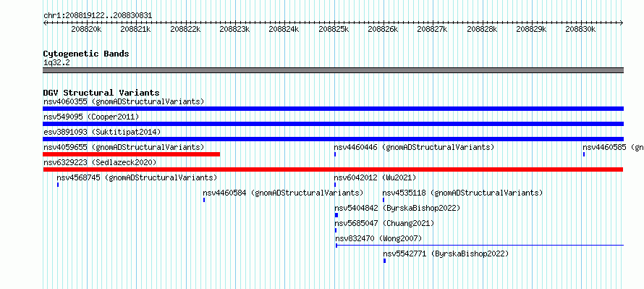Click the 208829k ruler label

[531, 29]
